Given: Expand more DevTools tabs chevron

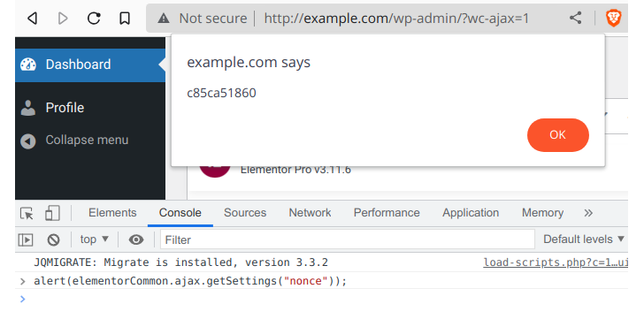Looking at the screenshot, I should point(588,213).
